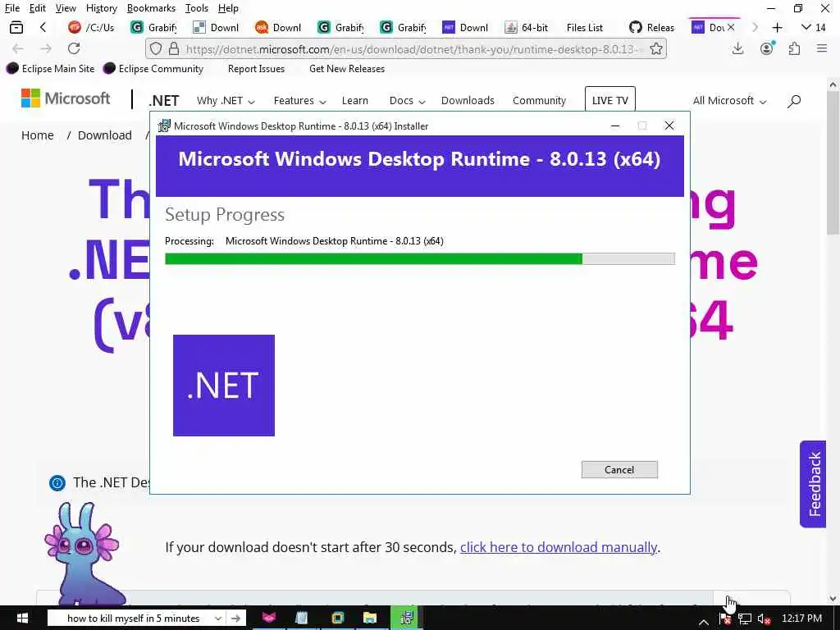Viewport: 840px width, 630px height.
Task: Expand the taskbar search box dropdown arrow
Action: [x=218, y=619]
